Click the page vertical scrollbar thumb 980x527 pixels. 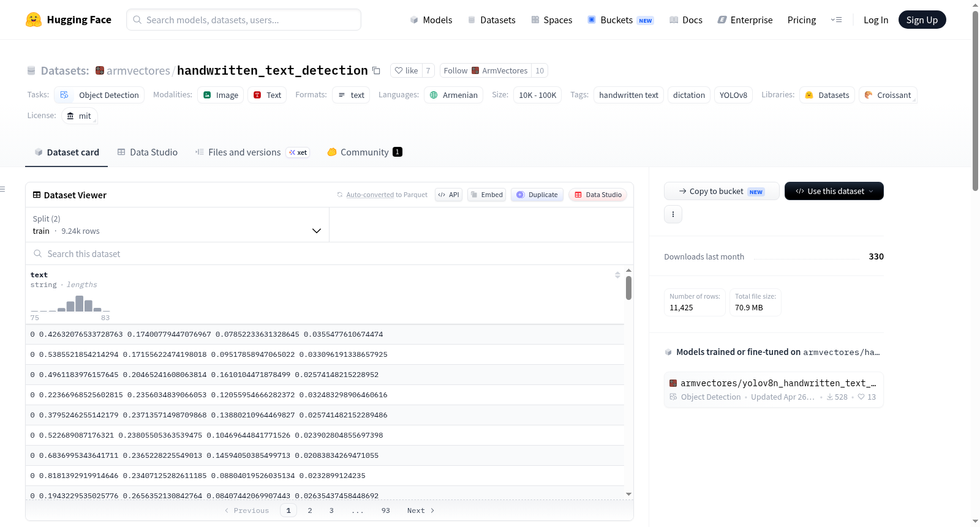pos(975,101)
